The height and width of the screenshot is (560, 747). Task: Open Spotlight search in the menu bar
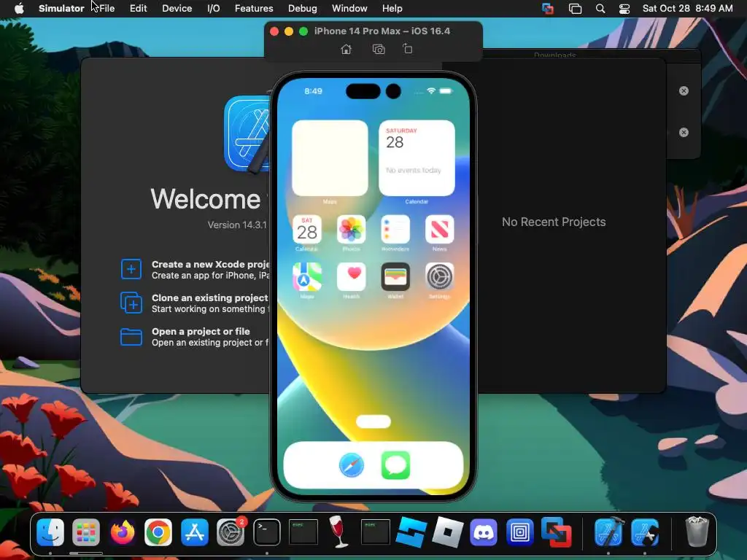600,9
